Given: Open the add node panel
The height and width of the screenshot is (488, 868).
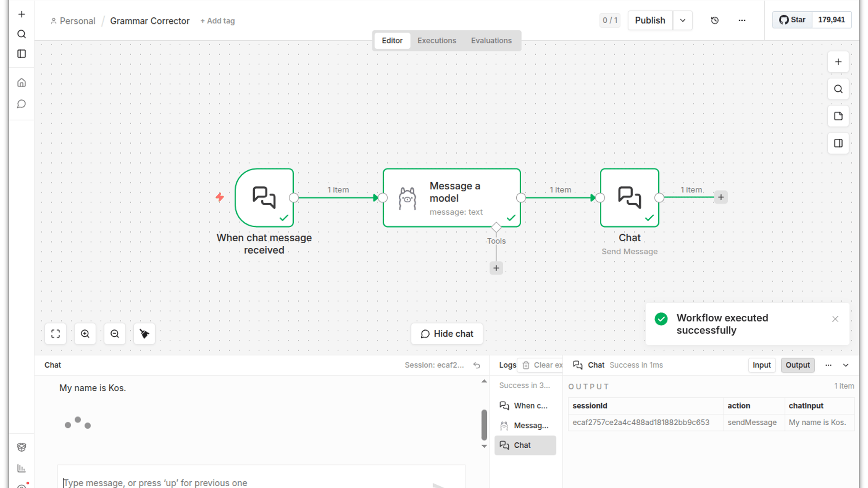Looking at the screenshot, I should [838, 62].
